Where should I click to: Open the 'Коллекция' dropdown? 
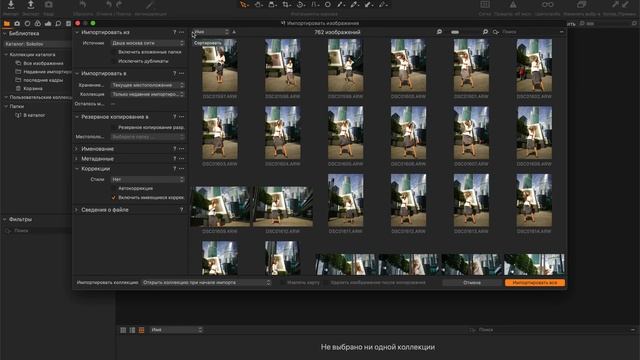coord(148,94)
